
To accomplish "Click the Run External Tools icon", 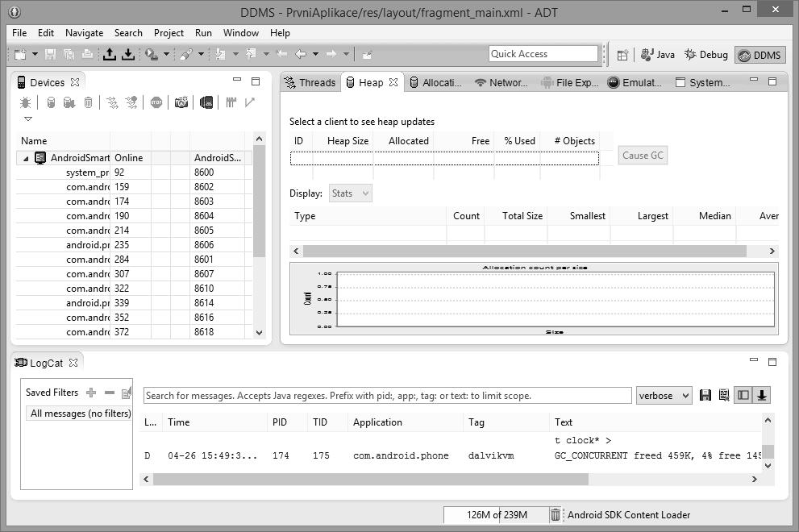I will tap(152, 54).
